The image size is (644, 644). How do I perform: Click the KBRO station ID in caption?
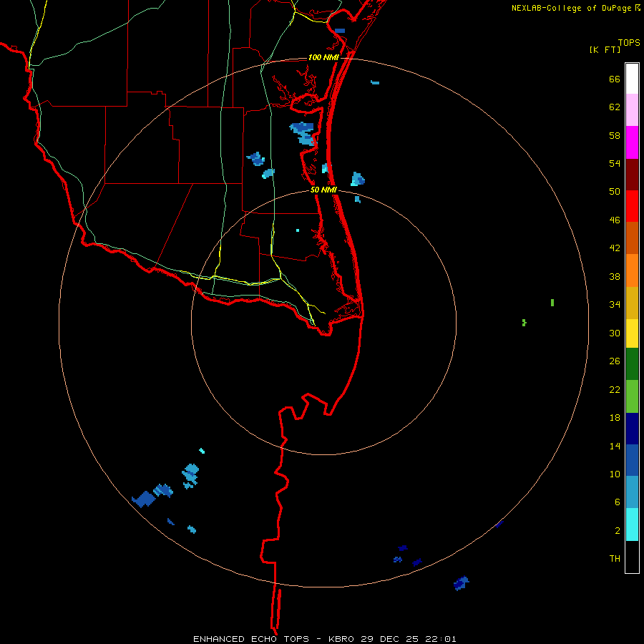342,639
